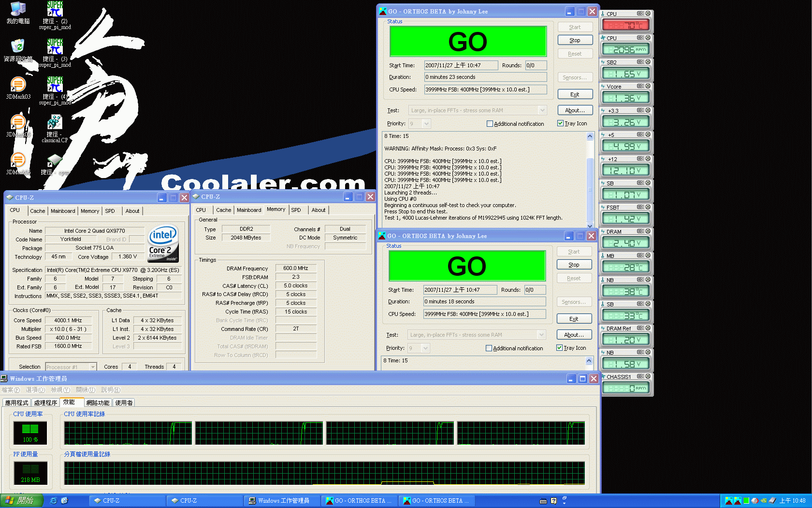Select the super_pi_mod (2) shortcut icon
The height and width of the screenshot is (508, 812).
coord(55,15)
